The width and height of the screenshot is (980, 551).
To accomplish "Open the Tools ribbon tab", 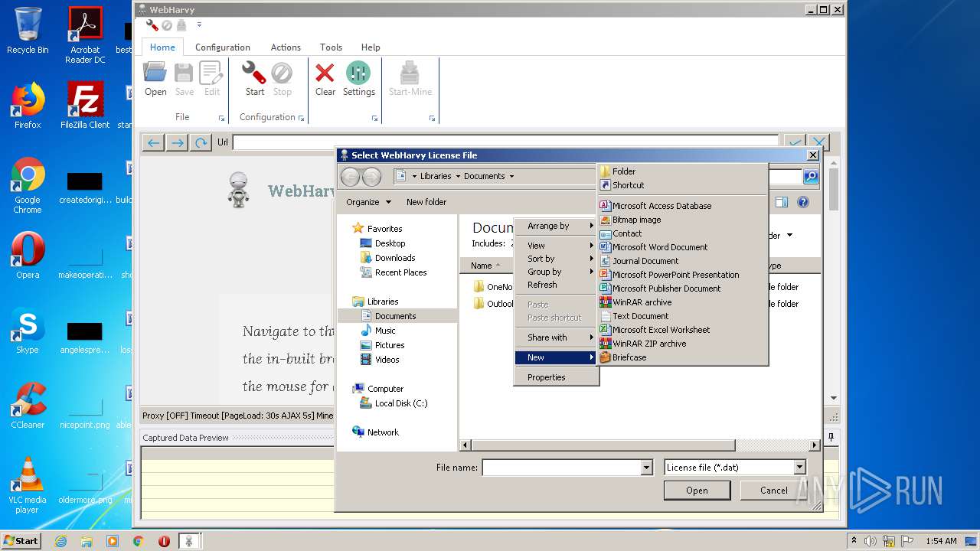I will coord(331,47).
